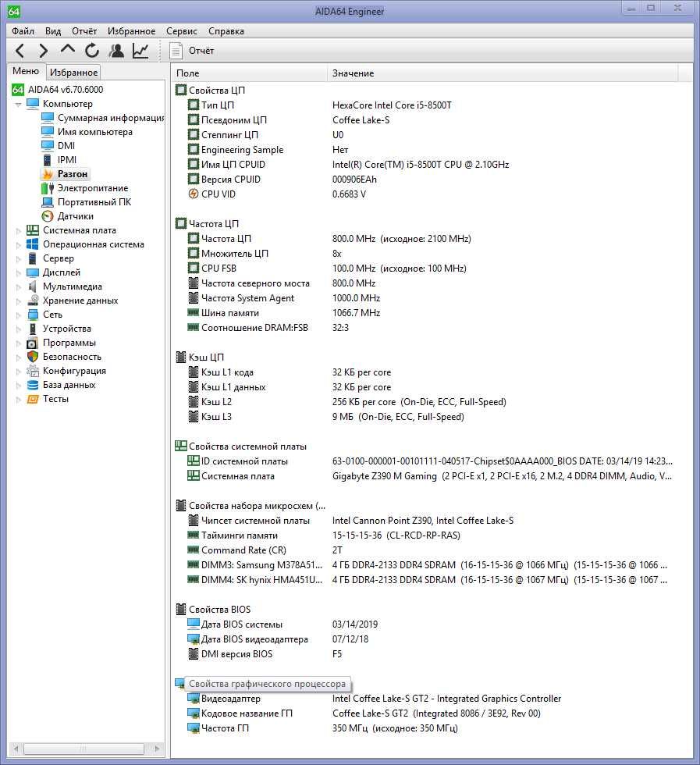The height and width of the screenshot is (765, 700).
Task: Expand the Операционная система tree node
Action: 18,244
